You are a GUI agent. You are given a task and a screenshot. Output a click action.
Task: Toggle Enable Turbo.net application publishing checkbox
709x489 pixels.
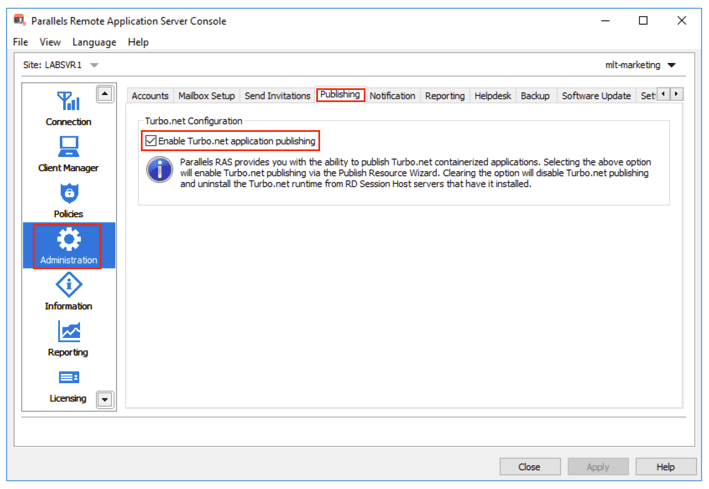pos(151,141)
